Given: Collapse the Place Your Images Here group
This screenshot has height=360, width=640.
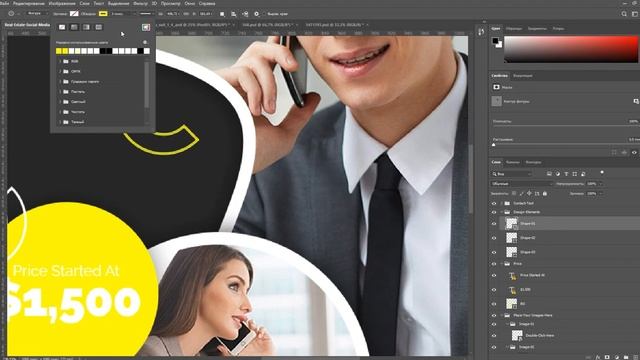Looking at the screenshot, I should click(502, 316).
